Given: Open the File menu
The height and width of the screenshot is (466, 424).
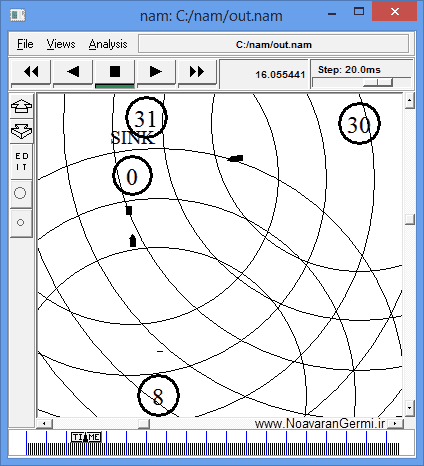Looking at the screenshot, I should pyautogui.click(x=25, y=44).
